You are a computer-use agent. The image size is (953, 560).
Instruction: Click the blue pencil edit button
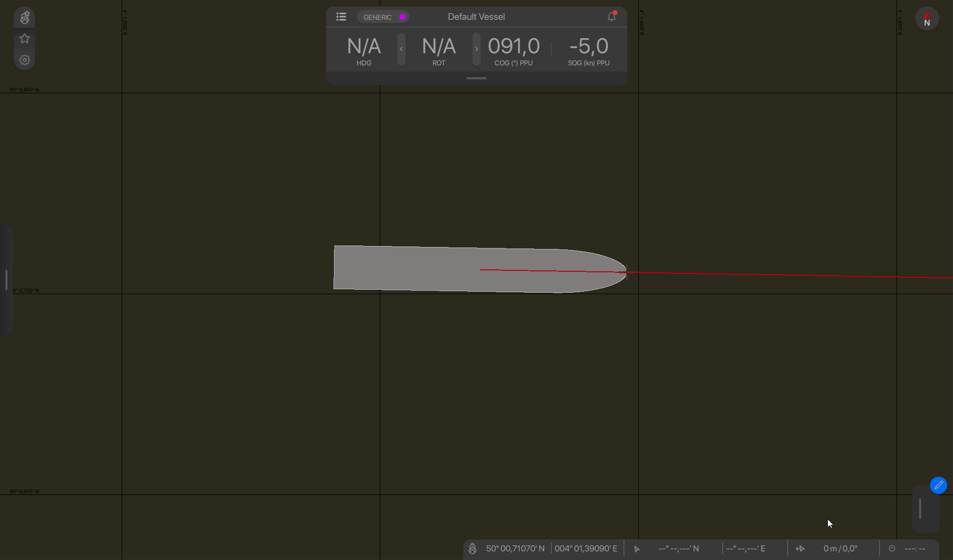point(938,485)
